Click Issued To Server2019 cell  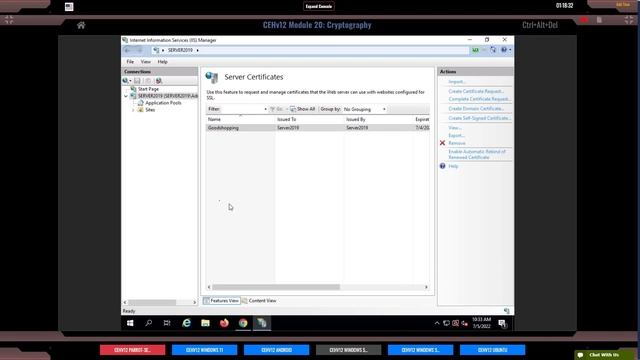(288, 128)
